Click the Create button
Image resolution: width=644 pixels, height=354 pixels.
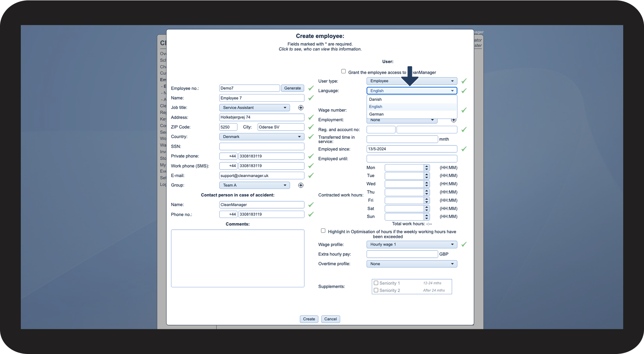coord(309,319)
